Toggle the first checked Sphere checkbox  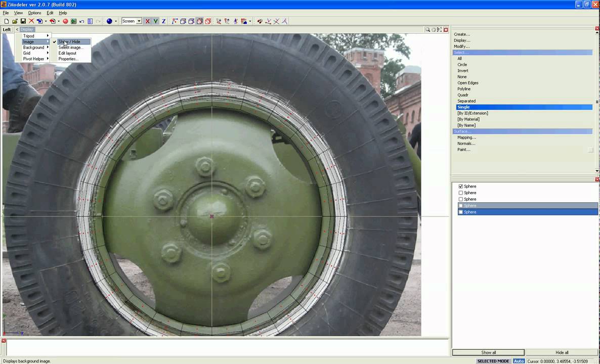tap(461, 187)
